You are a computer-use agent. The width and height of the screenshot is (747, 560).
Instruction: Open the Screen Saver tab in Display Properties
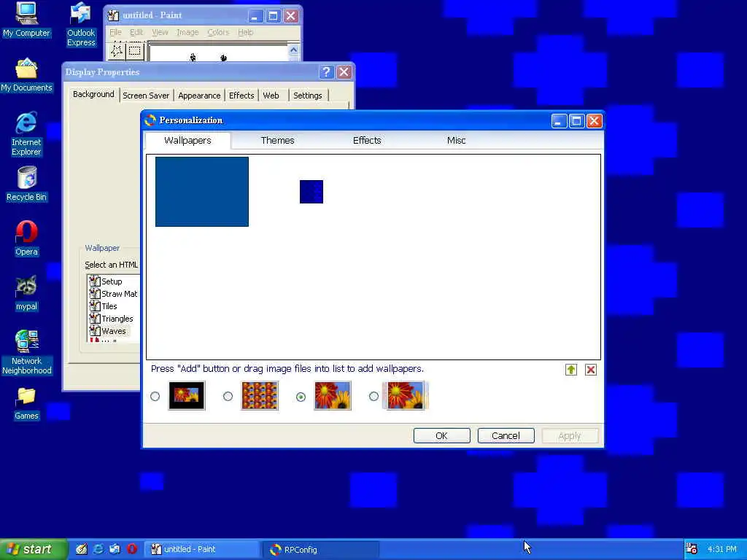click(146, 96)
